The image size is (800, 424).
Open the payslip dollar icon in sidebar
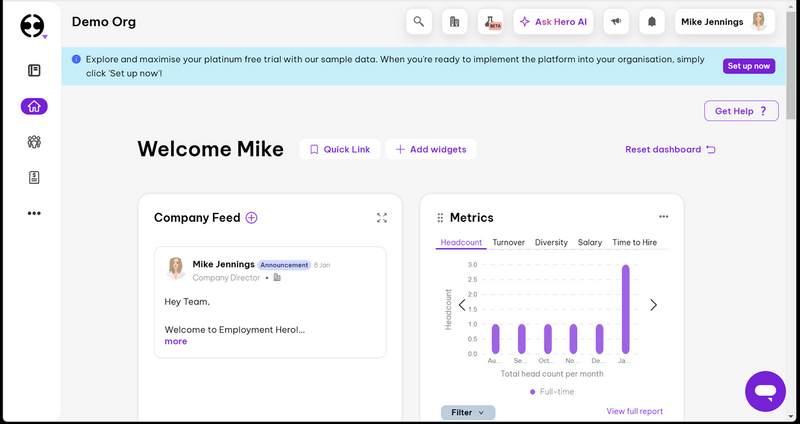[34, 178]
